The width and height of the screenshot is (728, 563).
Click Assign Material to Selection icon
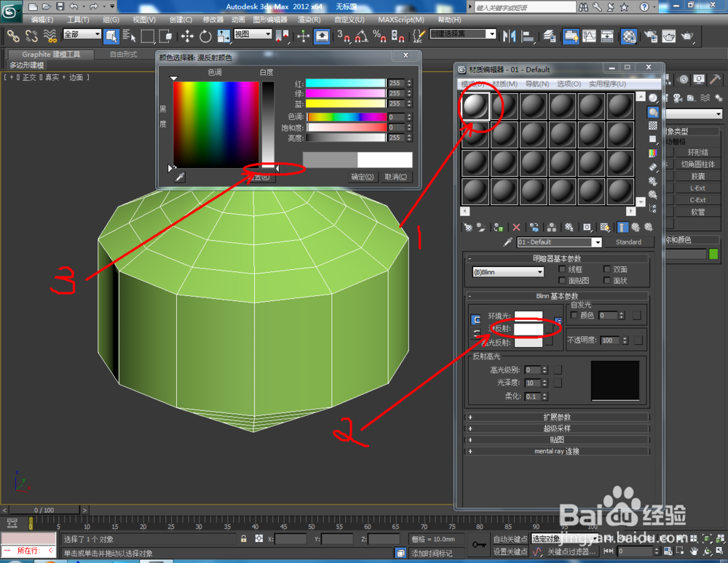click(x=499, y=227)
